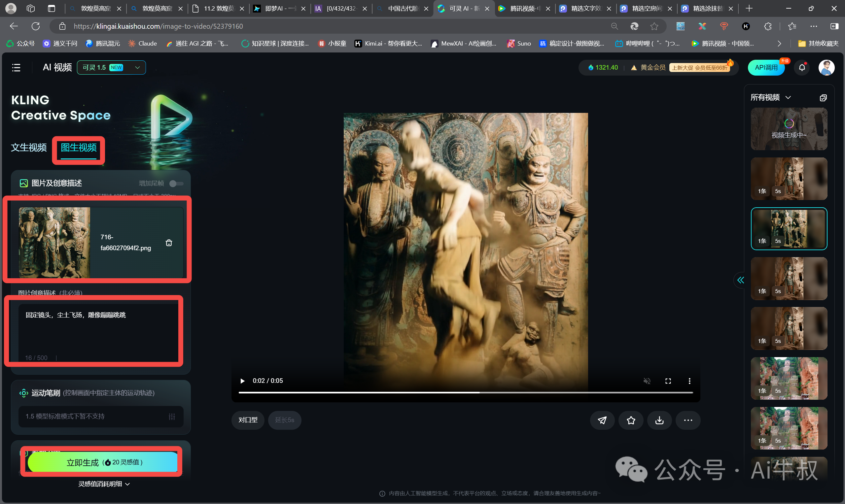Screen dimensions: 845x504
Task: Enter fullscreen on video player
Action: click(668, 381)
